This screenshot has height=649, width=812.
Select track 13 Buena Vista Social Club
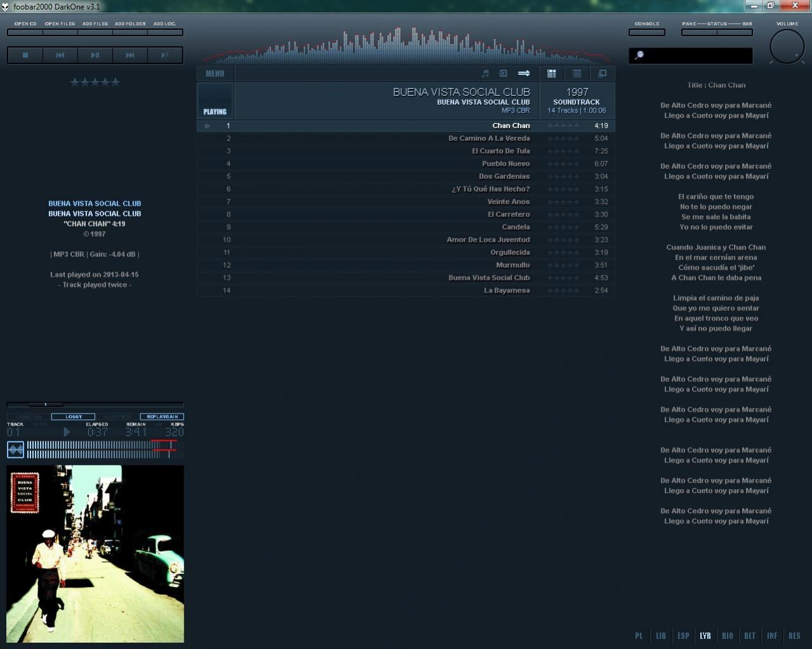pos(406,278)
